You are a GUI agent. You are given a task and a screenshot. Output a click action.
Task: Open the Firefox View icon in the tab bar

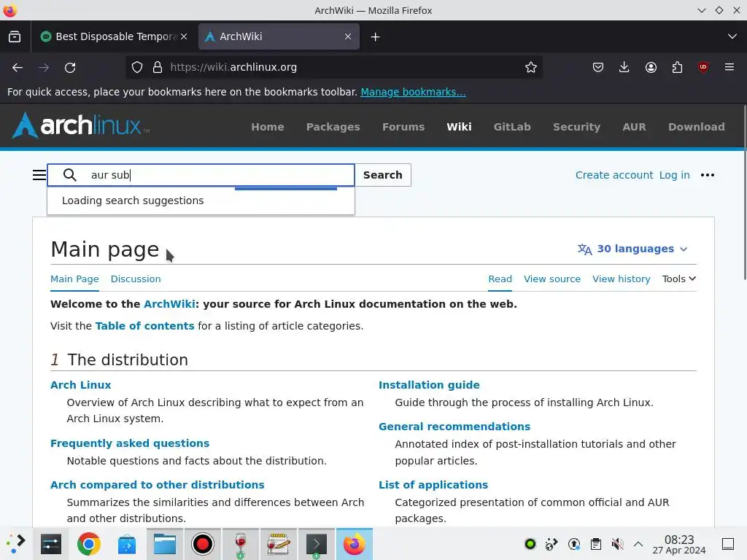tap(15, 36)
